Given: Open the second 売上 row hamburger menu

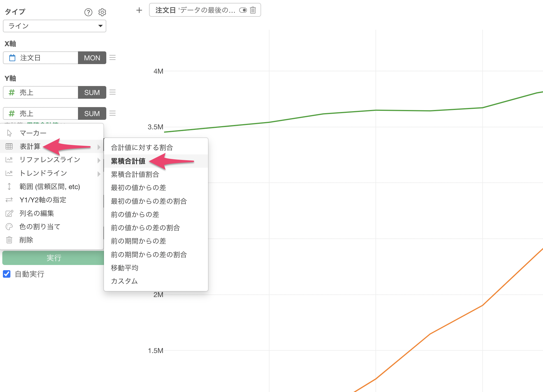Looking at the screenshot, I should (113, 113).
